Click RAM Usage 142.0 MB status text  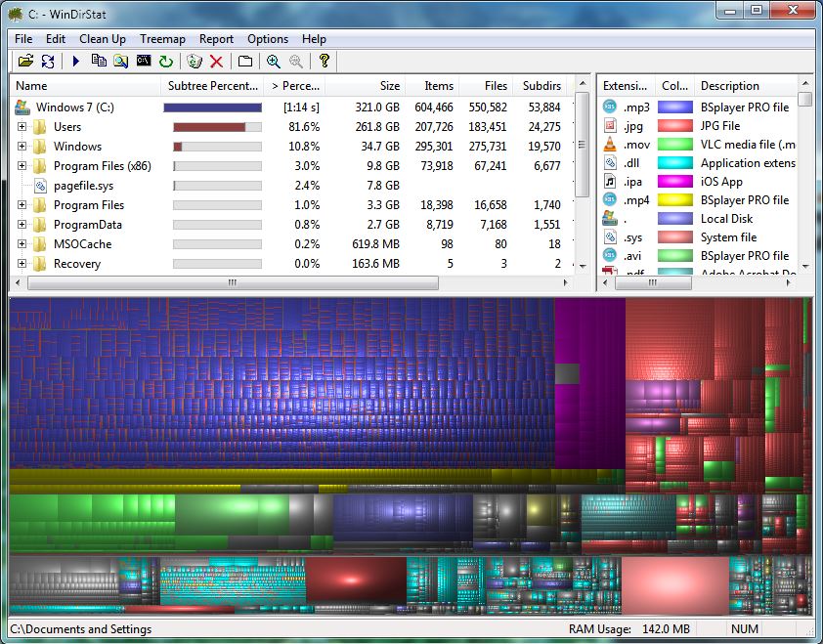pyautogui.click(x=628, y=628)
